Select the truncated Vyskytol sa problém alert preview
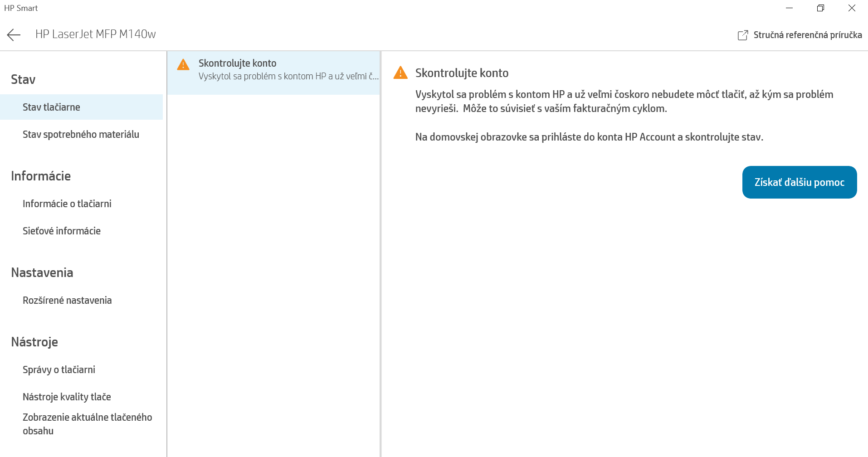The width and height of the screenshot is (868, 457). point(288,76)
